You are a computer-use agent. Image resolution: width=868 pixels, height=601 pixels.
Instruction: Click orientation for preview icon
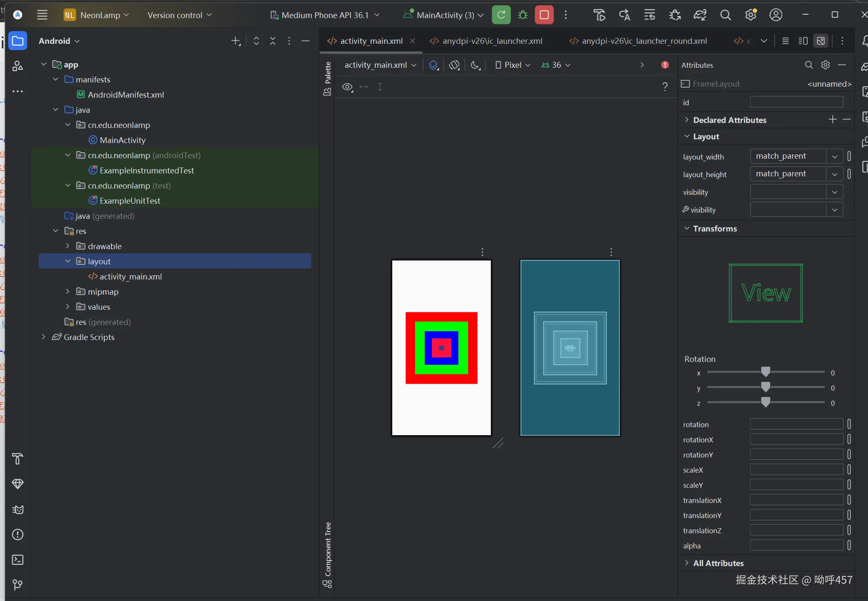(x=454, y=65)
